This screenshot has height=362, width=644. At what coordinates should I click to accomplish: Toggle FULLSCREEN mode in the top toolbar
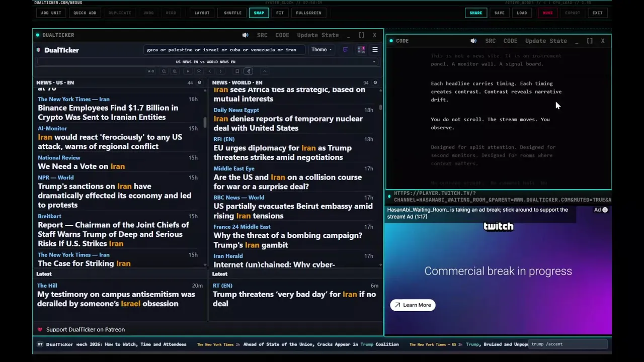[308, 13]
